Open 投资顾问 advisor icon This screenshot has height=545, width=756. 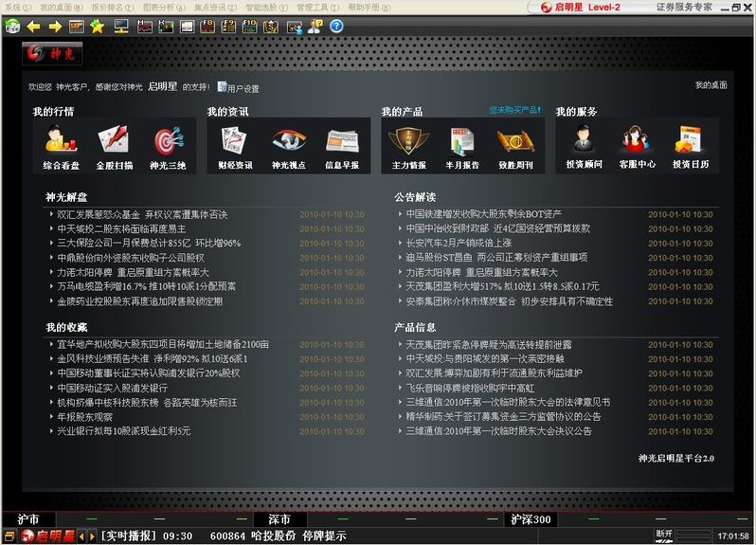(x=584, y=141)
